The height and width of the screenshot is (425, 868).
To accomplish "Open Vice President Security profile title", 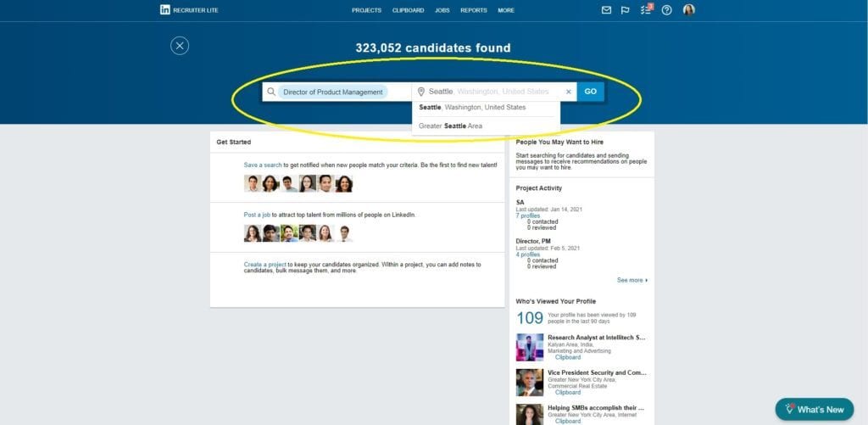I will (597, 372).
